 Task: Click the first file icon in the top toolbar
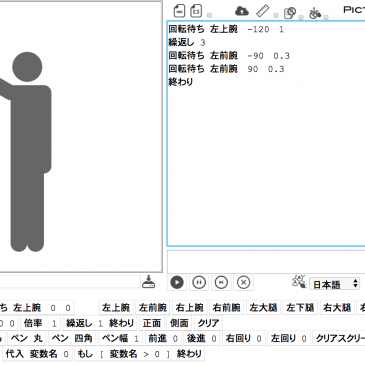pos(179,11)
